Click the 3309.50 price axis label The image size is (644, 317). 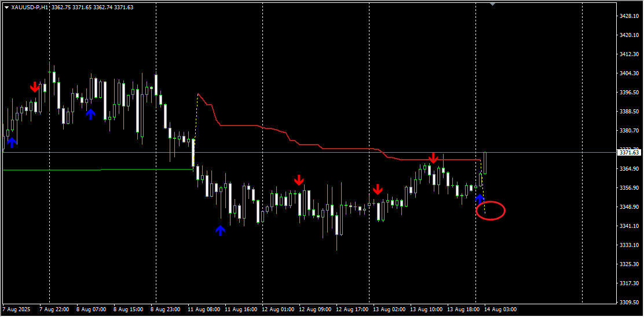click(628, 302)
